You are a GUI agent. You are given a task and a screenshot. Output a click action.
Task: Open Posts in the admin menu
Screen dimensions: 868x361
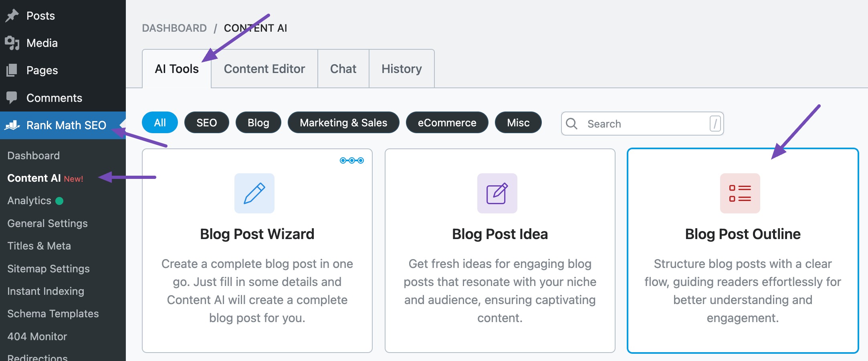[x=63, y=16]
